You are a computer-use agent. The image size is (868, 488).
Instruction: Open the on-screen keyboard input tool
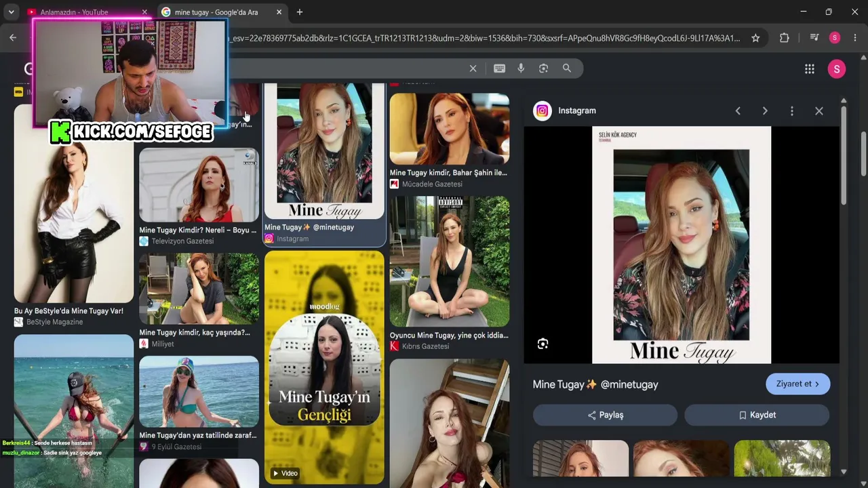click(500, 68)
